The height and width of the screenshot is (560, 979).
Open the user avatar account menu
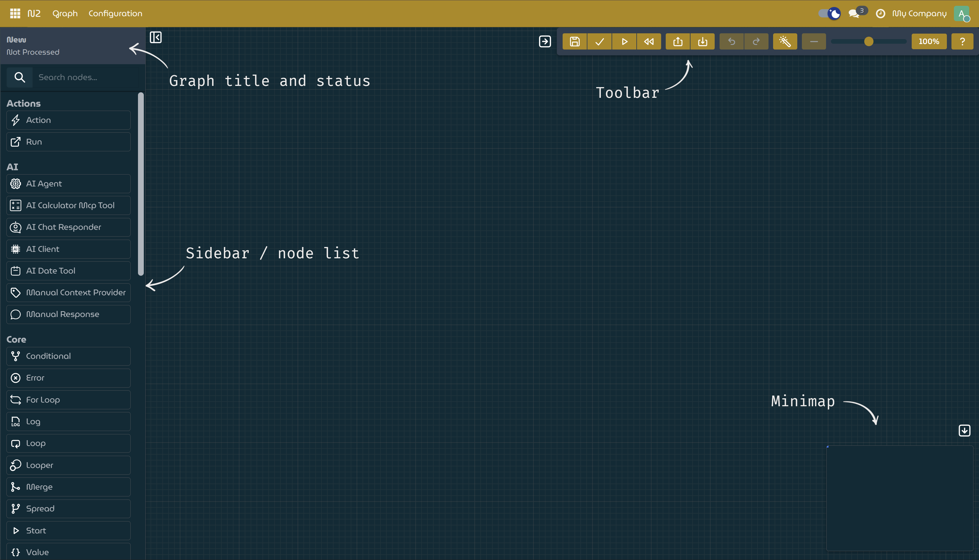tap(962, 13)
